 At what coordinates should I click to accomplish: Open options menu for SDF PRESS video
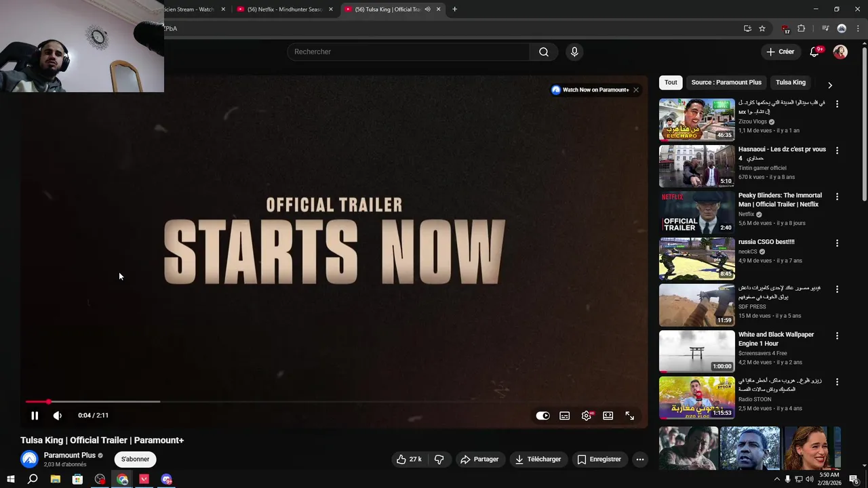(837, 289)
